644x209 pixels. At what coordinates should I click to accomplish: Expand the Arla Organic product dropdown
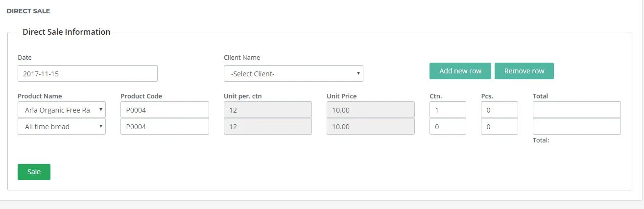62,110
